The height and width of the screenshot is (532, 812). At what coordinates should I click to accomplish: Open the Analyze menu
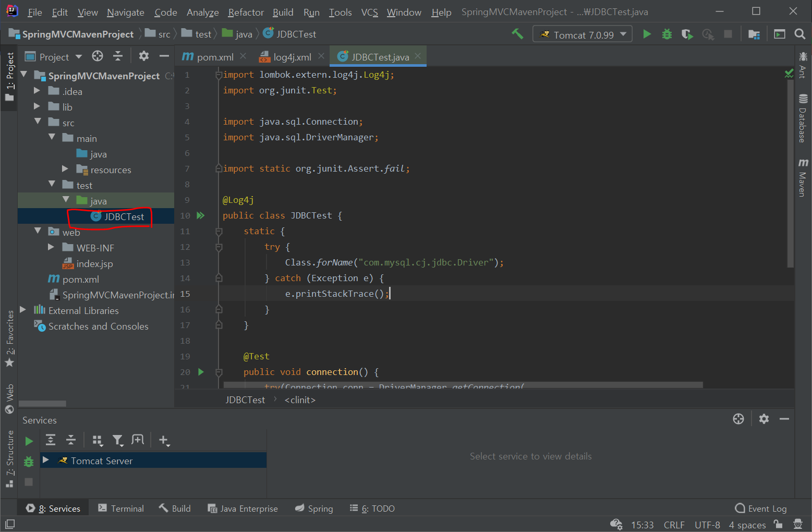[x=202, y=12]
